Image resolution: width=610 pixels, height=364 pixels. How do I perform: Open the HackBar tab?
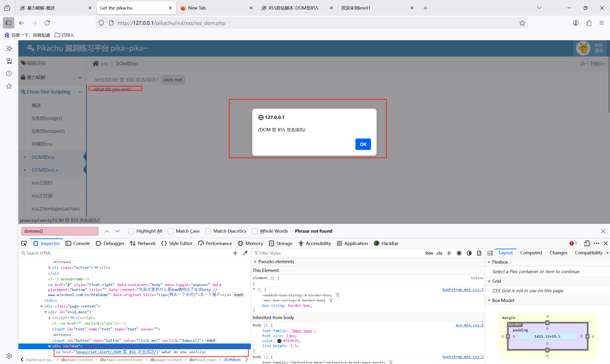[x=386, y=243]
